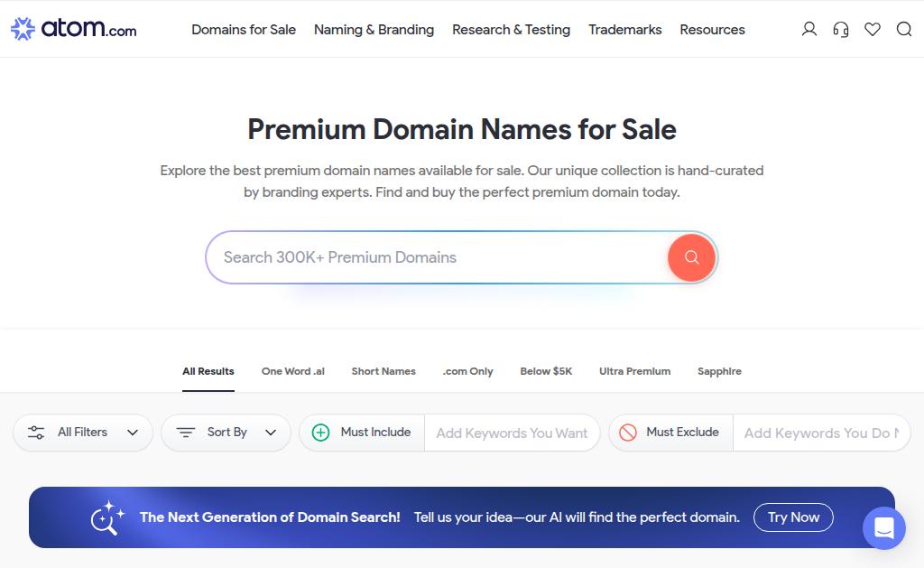This screenshot has height=568, width=924.
Task: Open the chat widget bubble icon
Action: (884, 528)
